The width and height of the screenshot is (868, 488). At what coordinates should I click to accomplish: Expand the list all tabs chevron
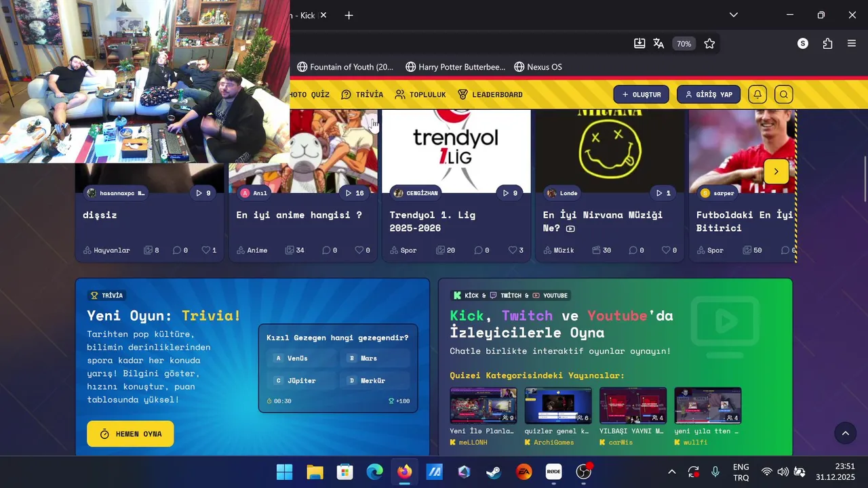733,15
